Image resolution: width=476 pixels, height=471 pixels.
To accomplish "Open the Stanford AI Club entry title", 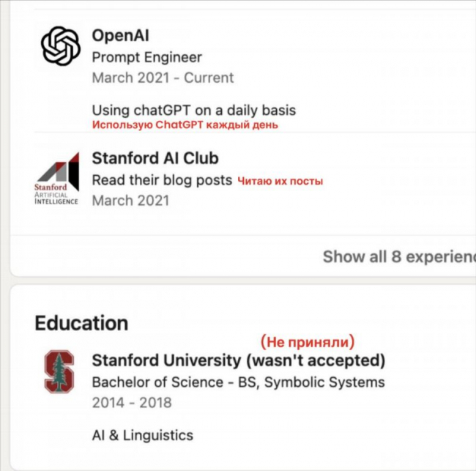I will point(155,158).
